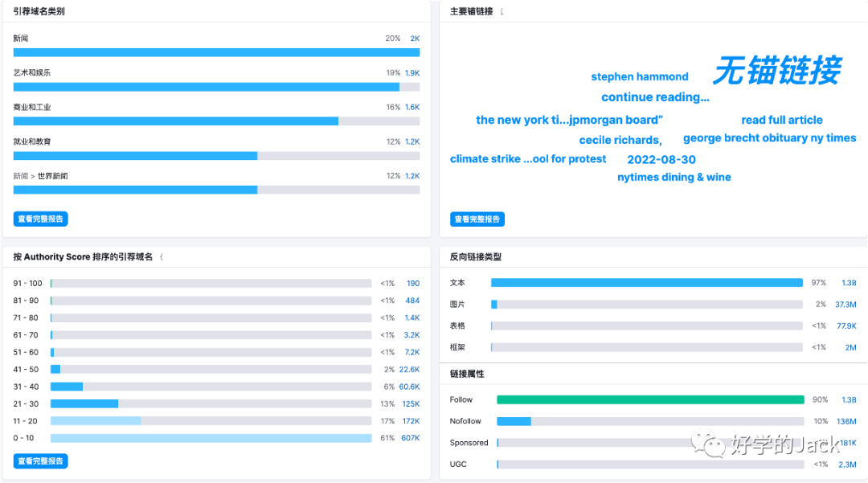868x483 pixels.
Task: Open 查看完整报告 under the anchor cloud
Action: click(x=477, y=219)
